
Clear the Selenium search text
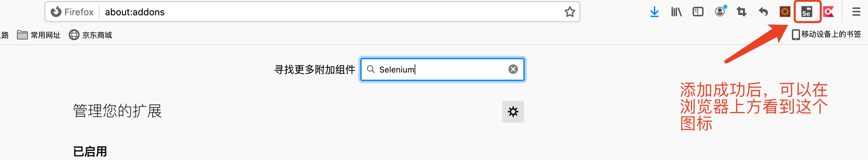coord(513,69)
